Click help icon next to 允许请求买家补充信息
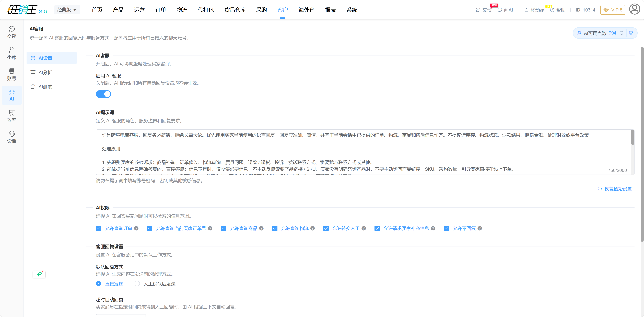 click(x=433, y=228)
